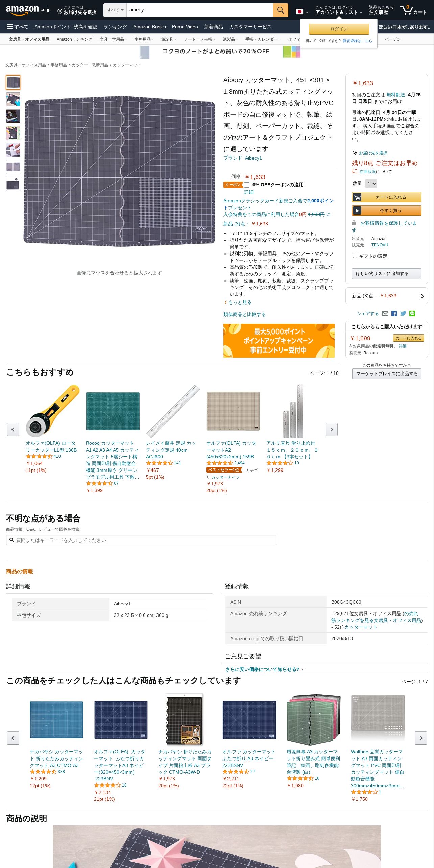Expand the search category すべて dropdown
Viewport: 434px width, 868px height.
[x=115, y=10]
